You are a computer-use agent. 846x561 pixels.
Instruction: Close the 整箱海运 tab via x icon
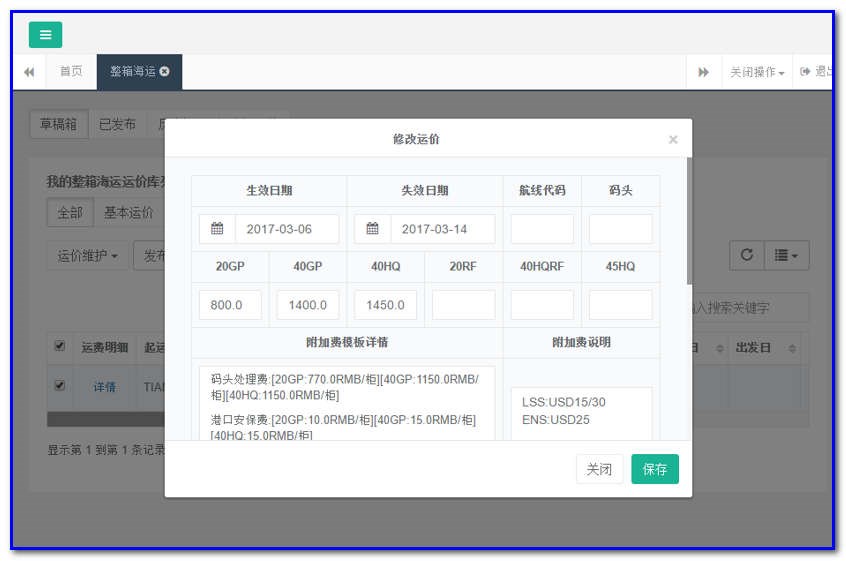(x=165, y=71)
